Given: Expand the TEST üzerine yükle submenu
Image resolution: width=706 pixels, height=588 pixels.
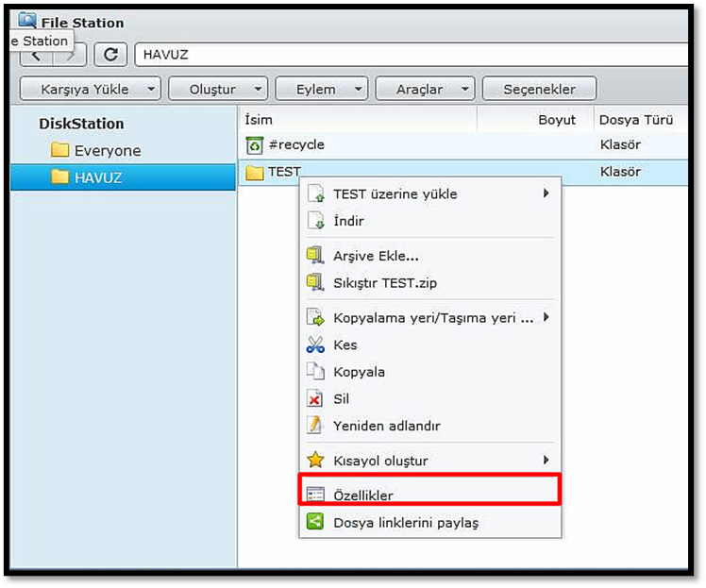Looking at the screenshot, I should (395, 194).
